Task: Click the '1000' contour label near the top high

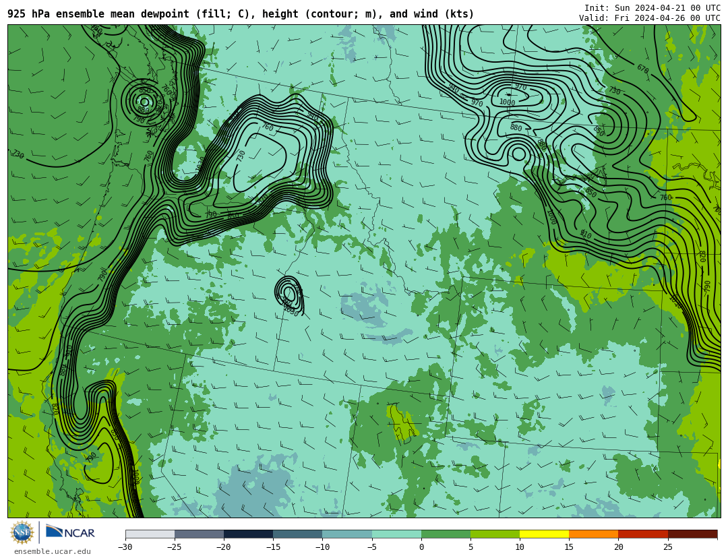Action: tap(507, 102)
